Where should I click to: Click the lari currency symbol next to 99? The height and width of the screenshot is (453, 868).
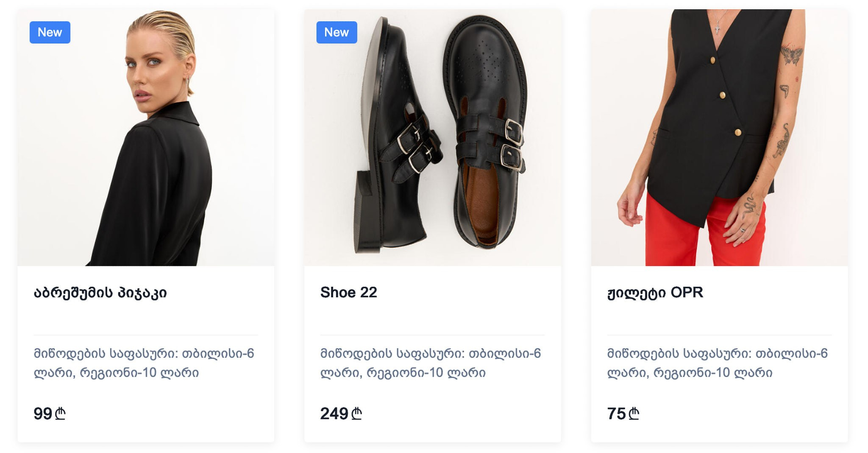60,411
